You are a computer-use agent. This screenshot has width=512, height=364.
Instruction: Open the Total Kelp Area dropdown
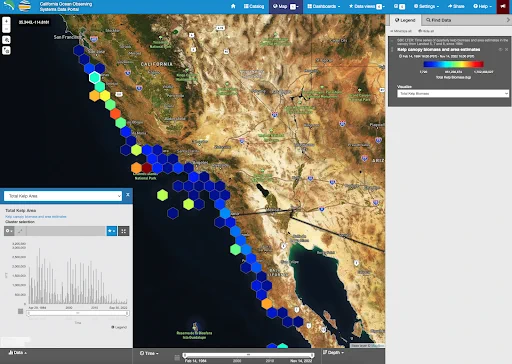coord(63,196)
